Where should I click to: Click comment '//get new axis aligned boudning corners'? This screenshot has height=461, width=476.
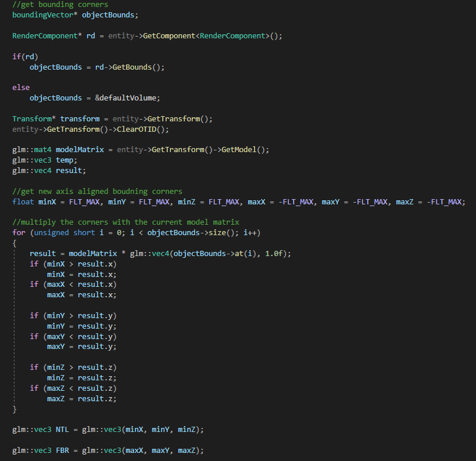(x=97, y=192)
